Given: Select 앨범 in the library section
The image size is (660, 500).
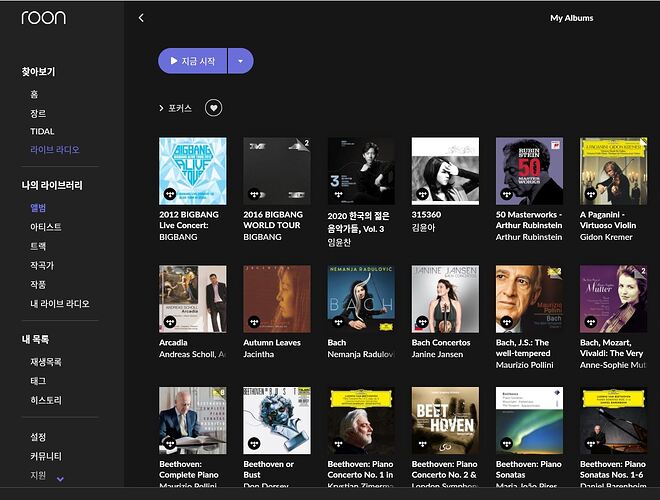Looking at the screenshot, I should pyautogui.click(x=38, y=207).
